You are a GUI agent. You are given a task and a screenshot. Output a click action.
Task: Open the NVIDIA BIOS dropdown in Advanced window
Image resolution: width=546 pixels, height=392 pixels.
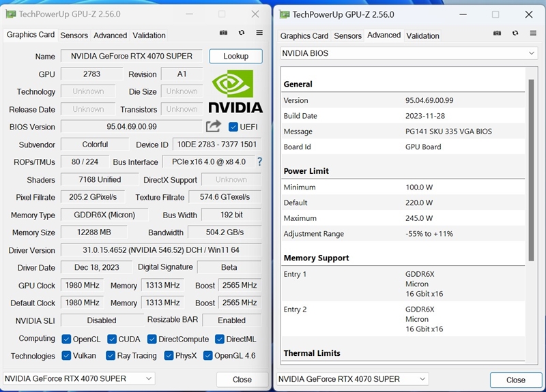409,53
